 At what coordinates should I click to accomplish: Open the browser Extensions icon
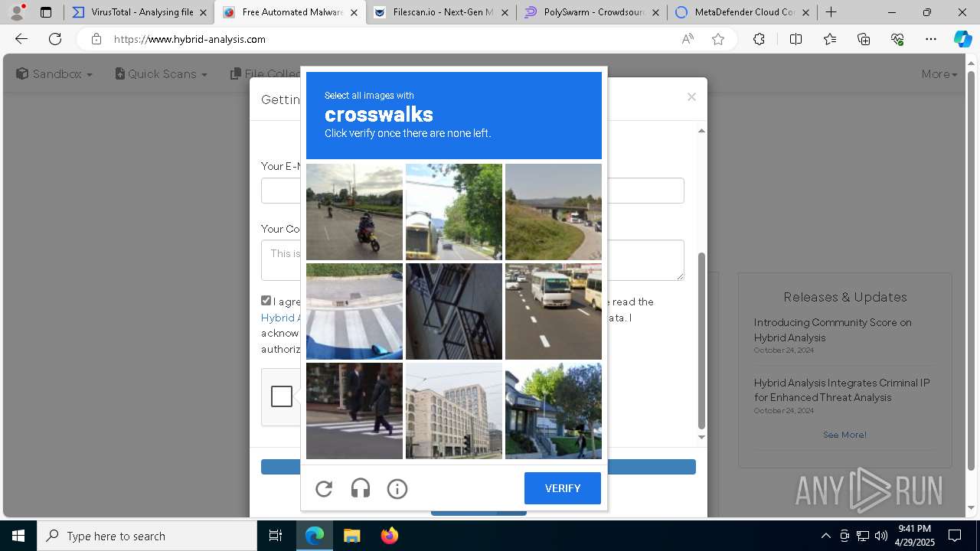point(759,39)
